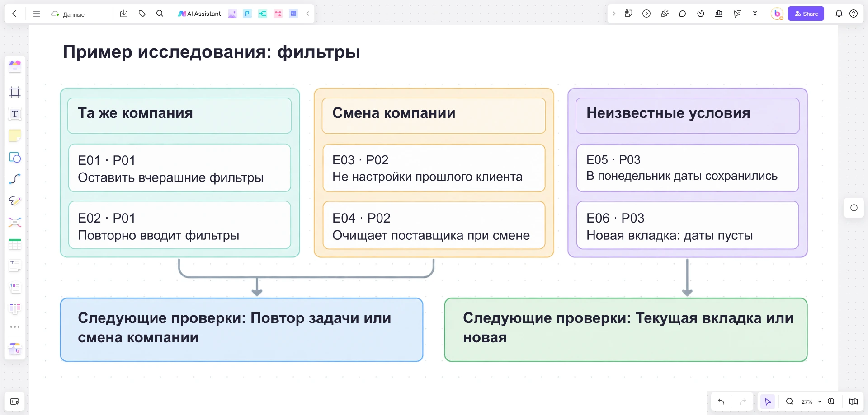Click the teal mind map AI icon

[263, 14]
